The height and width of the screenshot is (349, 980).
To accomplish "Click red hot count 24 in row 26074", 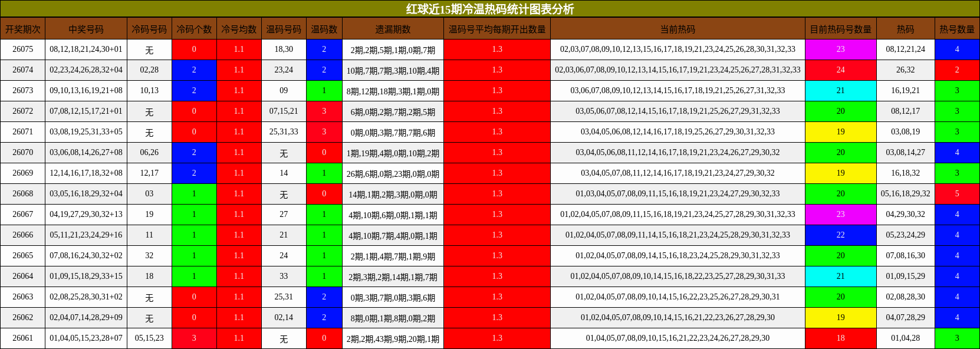I will tap(840, 70).
